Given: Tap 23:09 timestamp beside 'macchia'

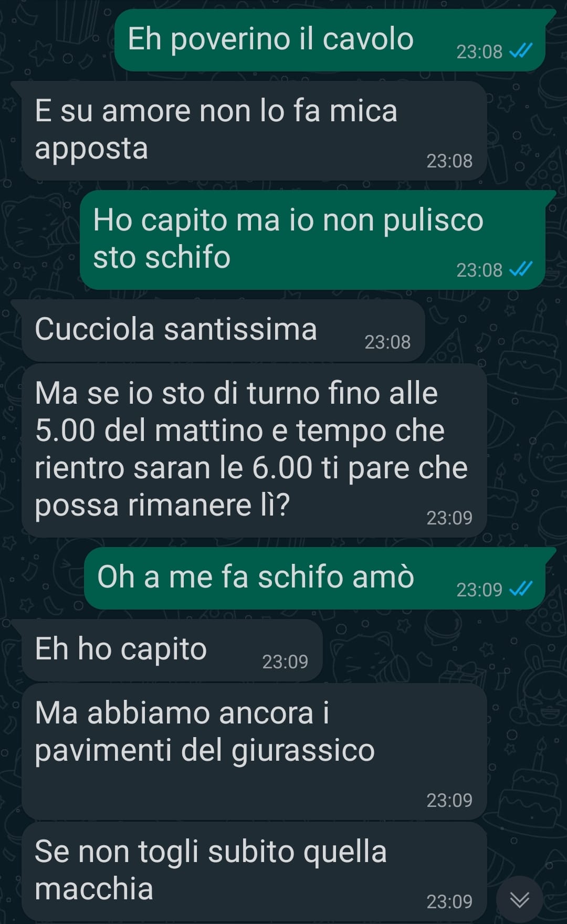Looking at the screenshot, I should click(x=449, y=901).
